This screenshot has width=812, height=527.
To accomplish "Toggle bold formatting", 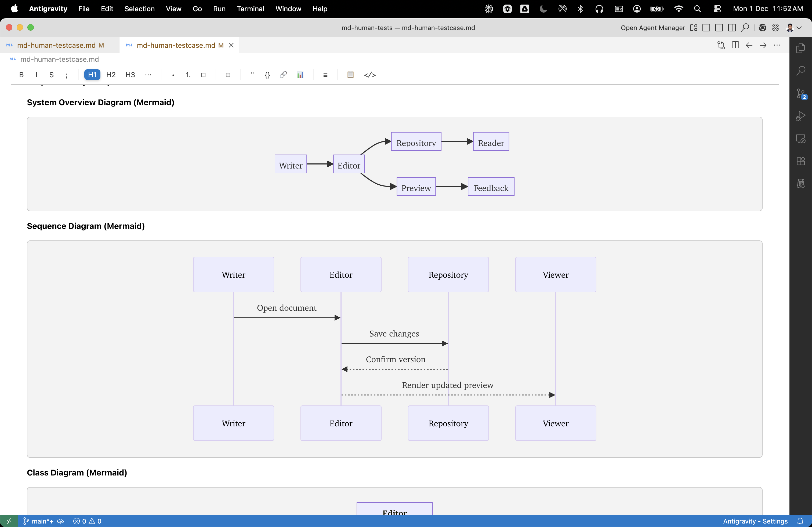I will [21, 75].
